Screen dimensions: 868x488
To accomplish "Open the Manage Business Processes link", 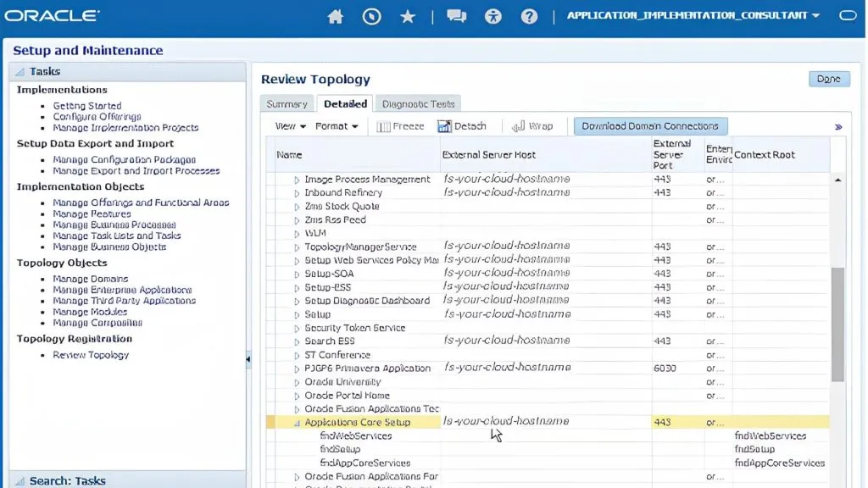I will click(114, 225).
